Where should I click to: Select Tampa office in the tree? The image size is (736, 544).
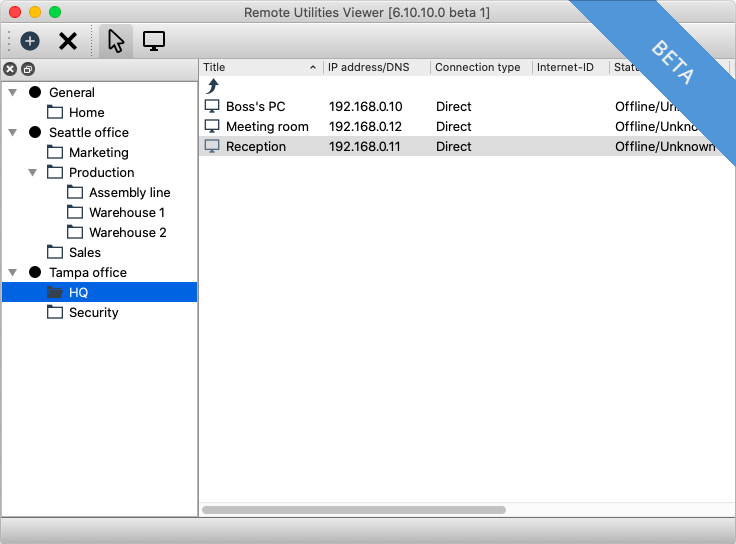point(88,273)
